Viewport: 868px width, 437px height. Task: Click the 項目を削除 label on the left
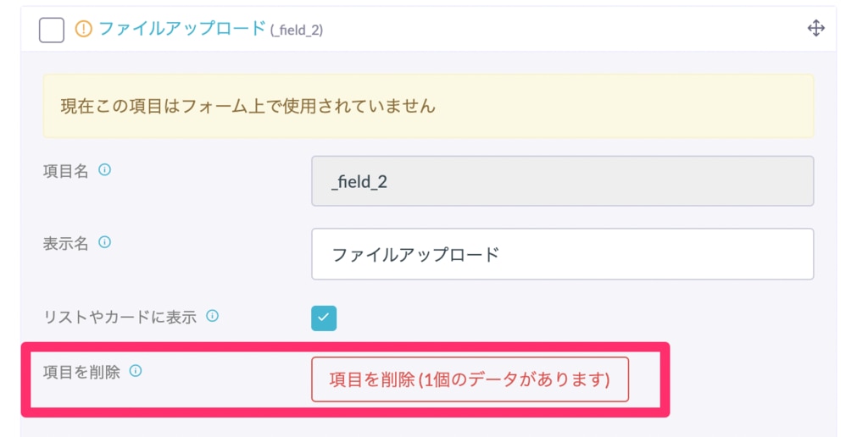(x=81, y=372)
